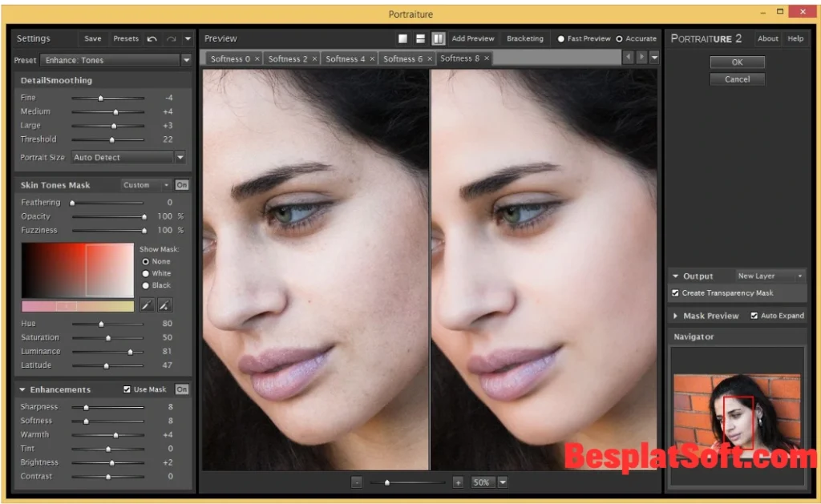Click the Presets menu
Screen dimensions: 821x504
(125, 38)
